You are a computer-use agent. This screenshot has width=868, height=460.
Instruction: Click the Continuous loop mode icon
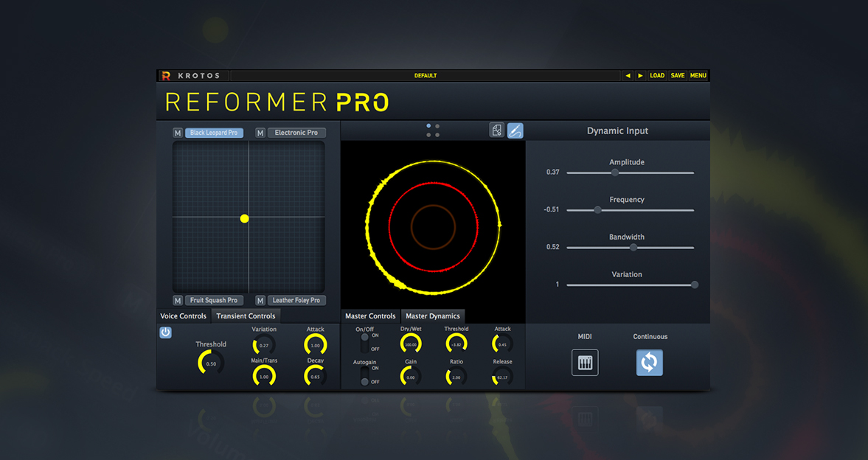click(x=649, y=363)
